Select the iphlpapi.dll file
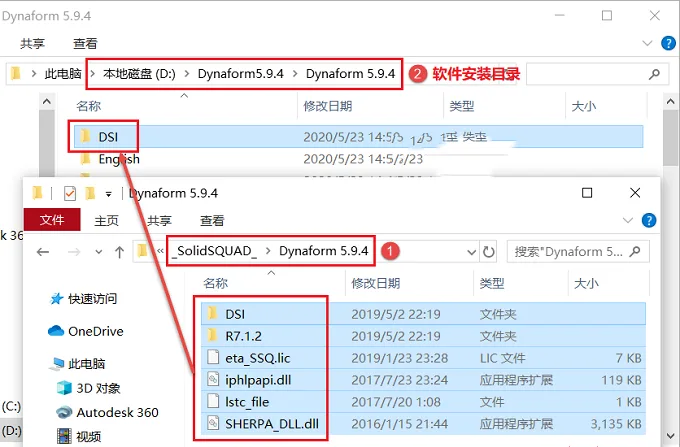The width and height of the screenshot is (680, 447). [423, 380]
